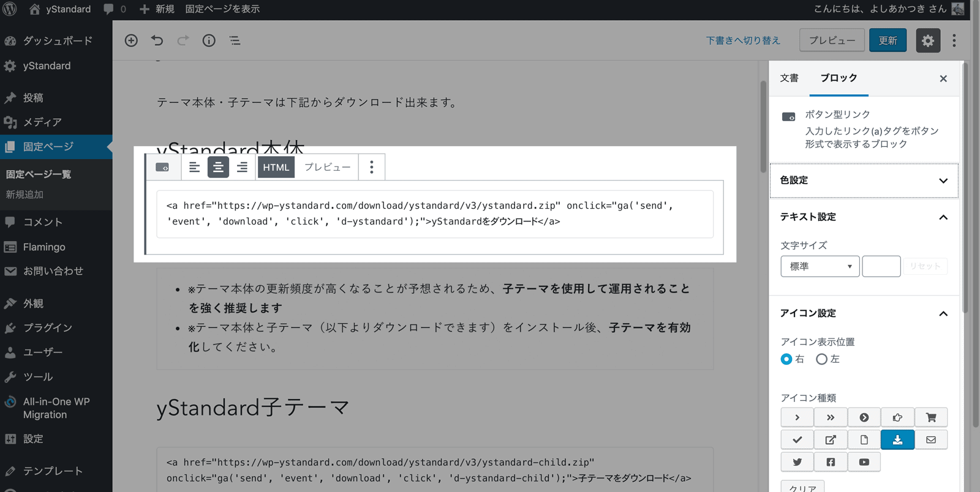Toggle the settings gear sidebar
This screenshot has height=492, width=980.
[928, 40]
